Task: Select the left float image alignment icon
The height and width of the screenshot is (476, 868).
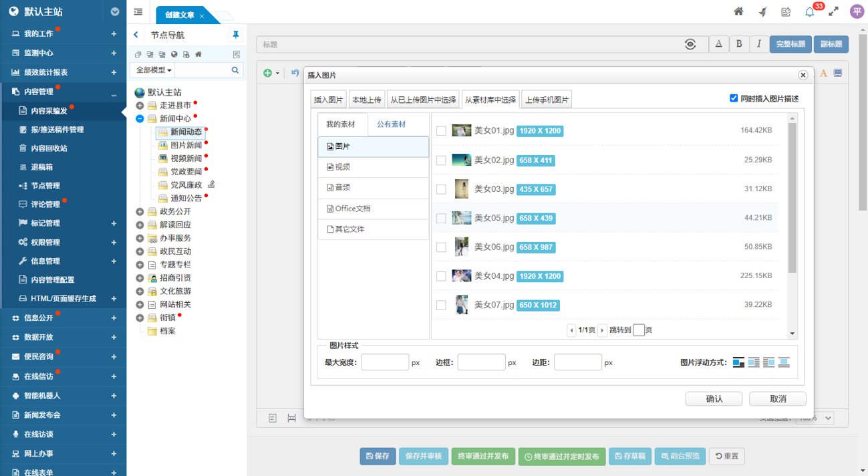Action: click(x=753, y=362)
